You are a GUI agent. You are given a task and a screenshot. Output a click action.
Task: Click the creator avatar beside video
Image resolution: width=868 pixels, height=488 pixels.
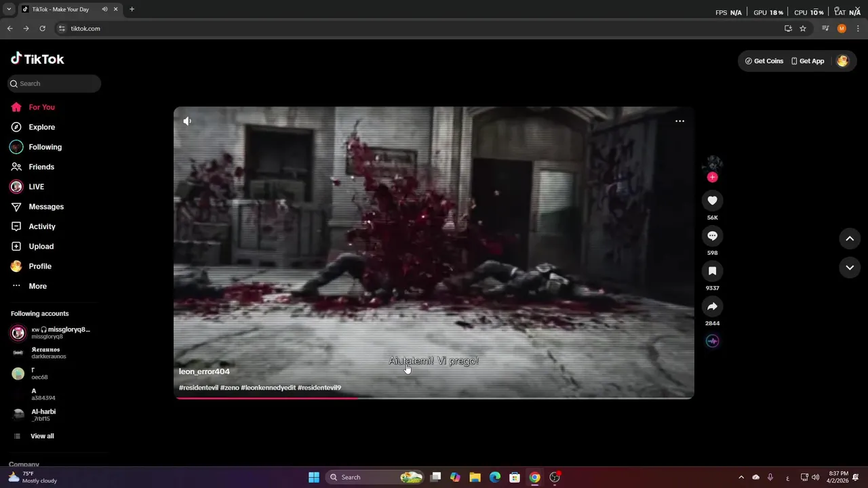click(712, 163)
